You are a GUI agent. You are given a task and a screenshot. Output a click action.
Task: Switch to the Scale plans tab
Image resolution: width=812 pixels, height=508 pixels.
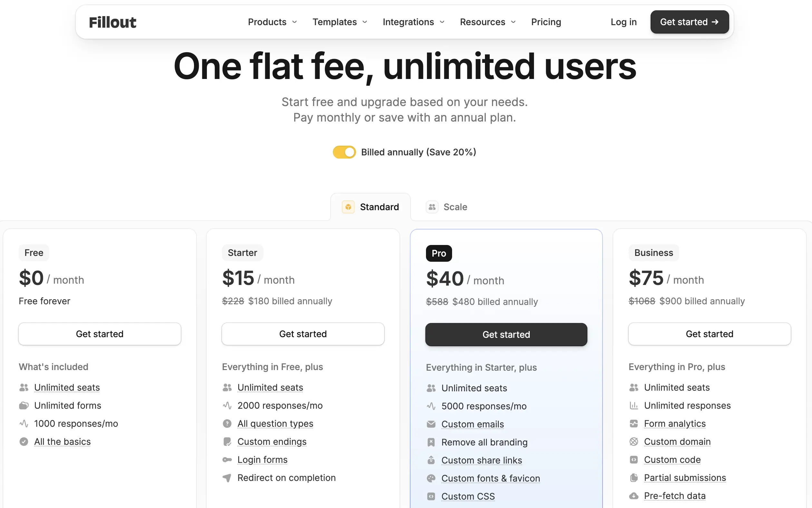[x=447, y=207]
